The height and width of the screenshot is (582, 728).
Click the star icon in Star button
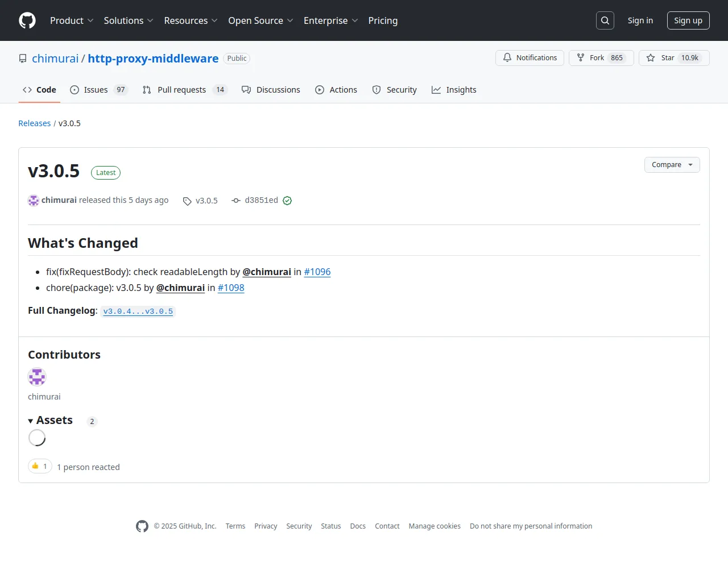(x=651, y=57)
